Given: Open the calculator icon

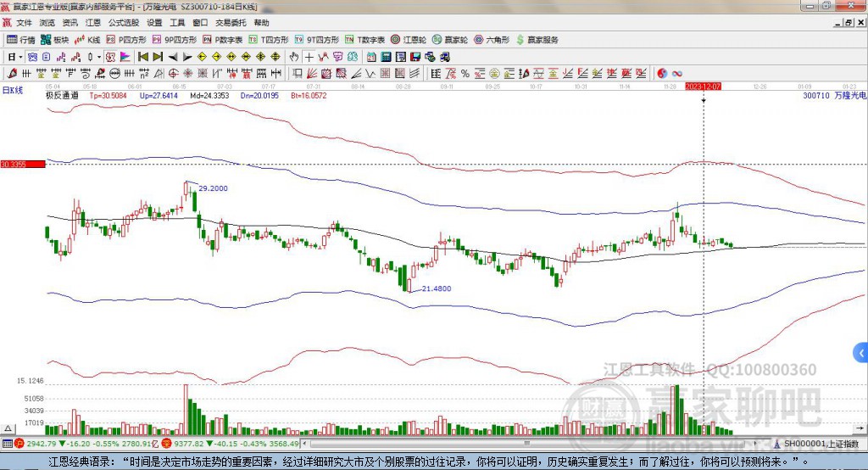Looking at the screenshot, I should (386, 57).
